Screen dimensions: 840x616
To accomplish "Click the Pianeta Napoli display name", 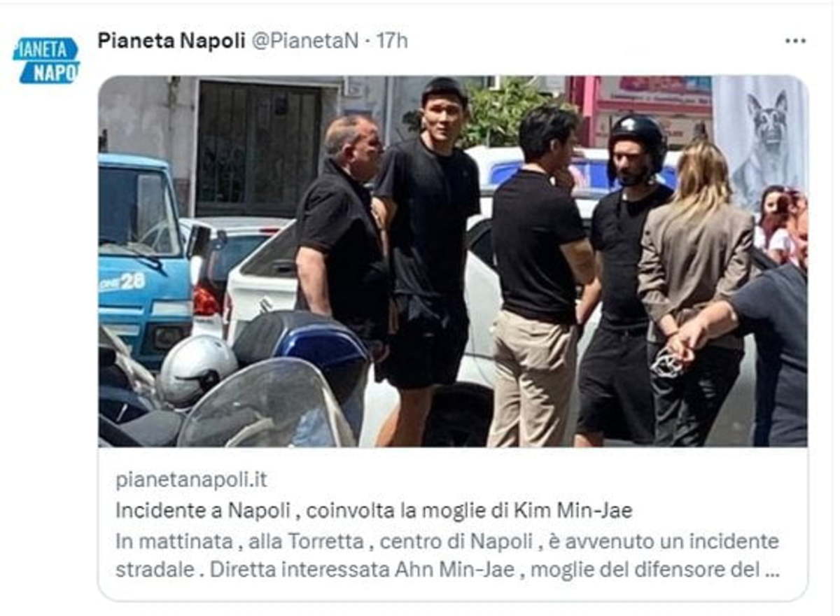I will coord(171,41).
